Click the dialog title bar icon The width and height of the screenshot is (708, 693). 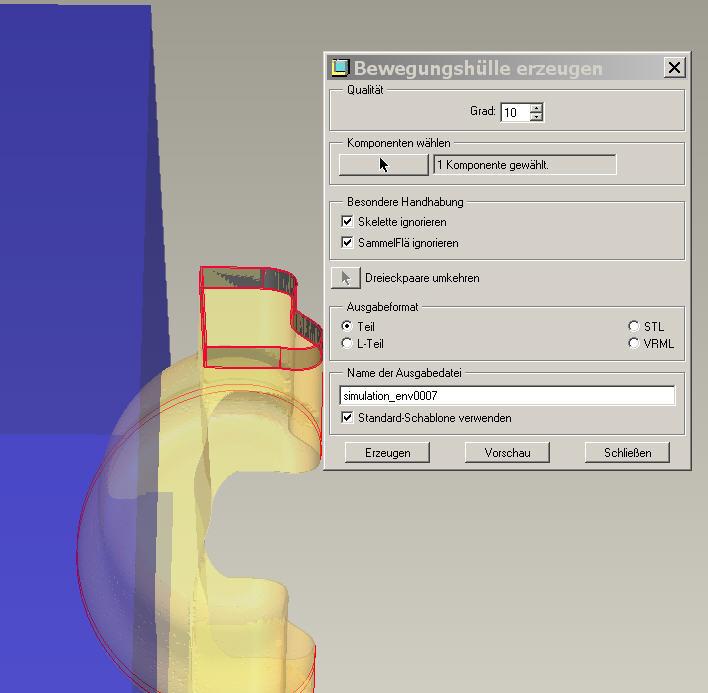click(340, 68)
